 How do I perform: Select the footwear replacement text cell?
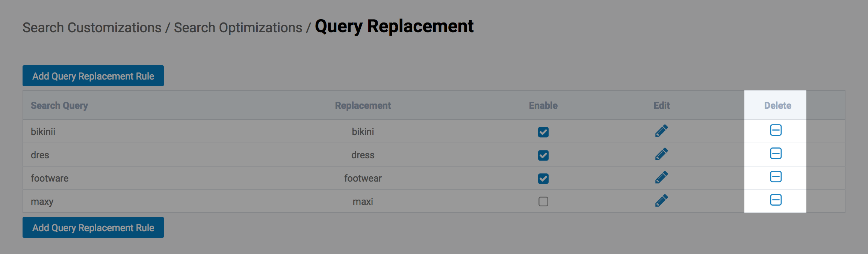point(363,179)
